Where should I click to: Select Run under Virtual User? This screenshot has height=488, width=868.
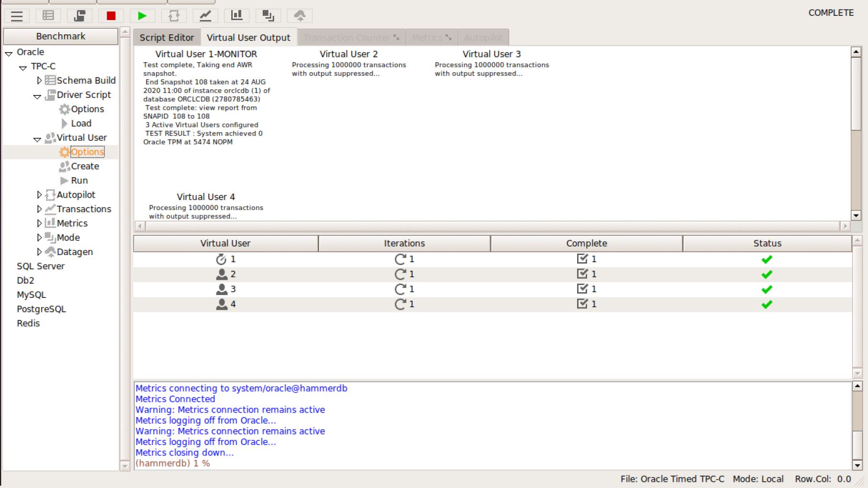coord(79,180)
